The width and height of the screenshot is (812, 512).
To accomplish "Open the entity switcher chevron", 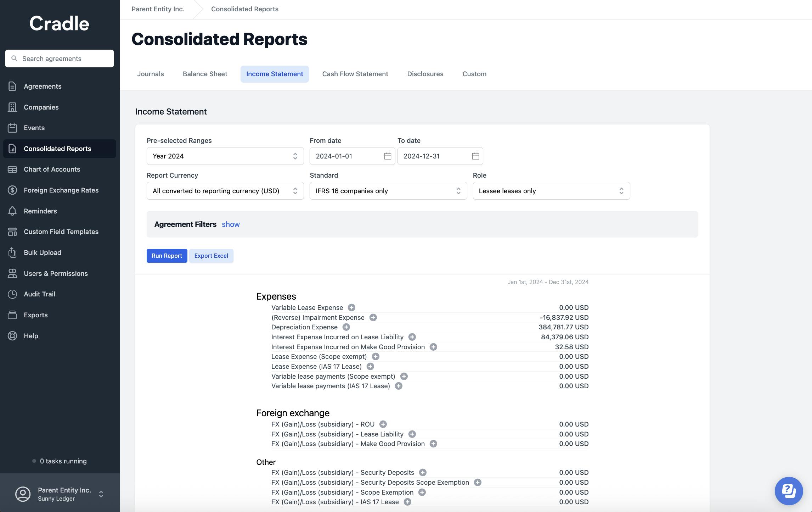I will (101, 494).
